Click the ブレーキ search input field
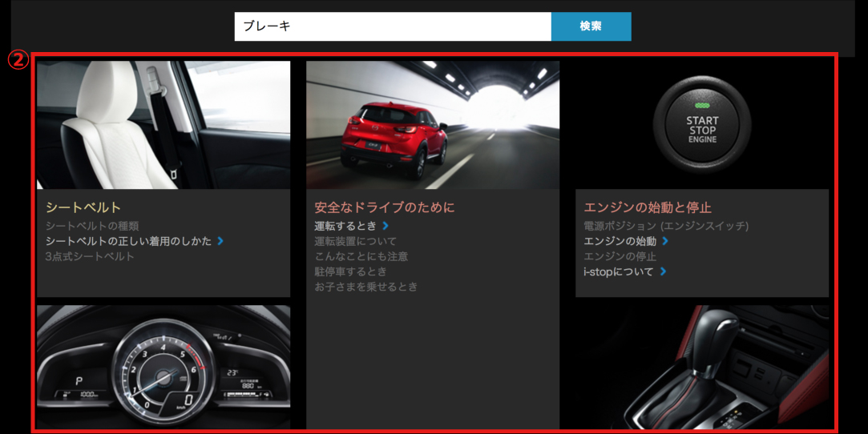 (x=392, y=26)
